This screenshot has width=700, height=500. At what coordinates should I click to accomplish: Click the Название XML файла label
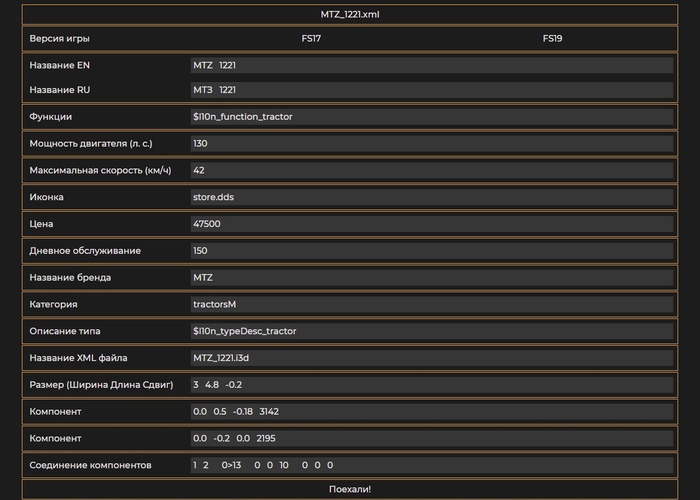click(78, 358)
